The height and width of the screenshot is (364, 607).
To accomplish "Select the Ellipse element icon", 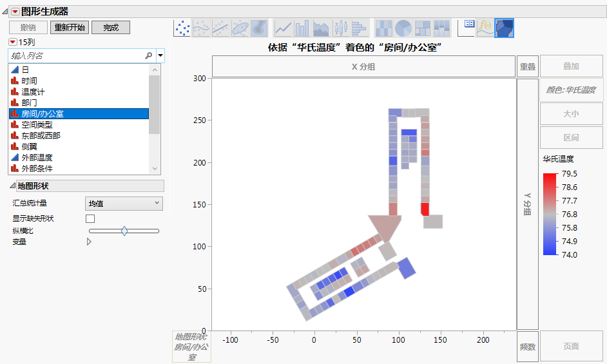I will (x=240, y=28).
